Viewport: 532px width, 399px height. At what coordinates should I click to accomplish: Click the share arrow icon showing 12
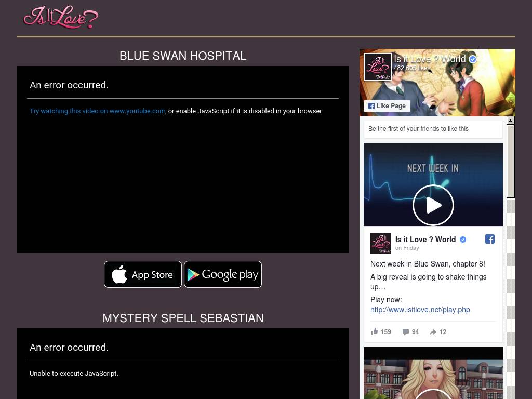pyautogui.click(x=433, y=331)
